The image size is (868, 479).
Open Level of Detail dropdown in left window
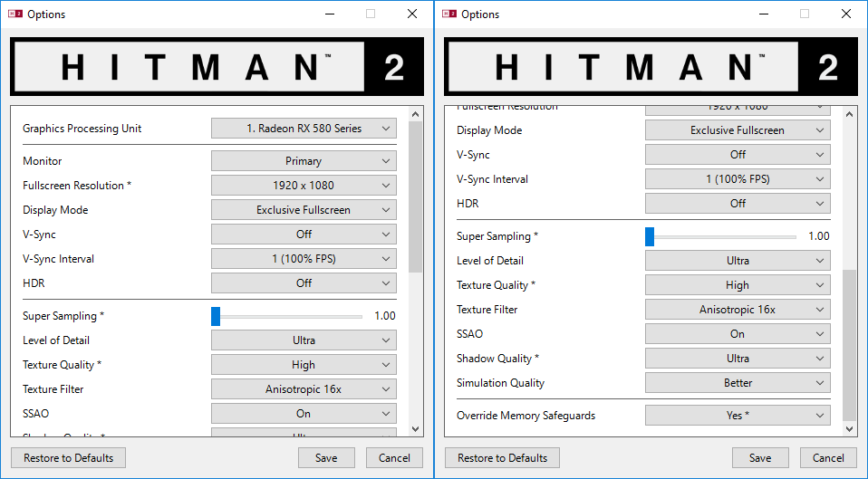pos(304,340)
